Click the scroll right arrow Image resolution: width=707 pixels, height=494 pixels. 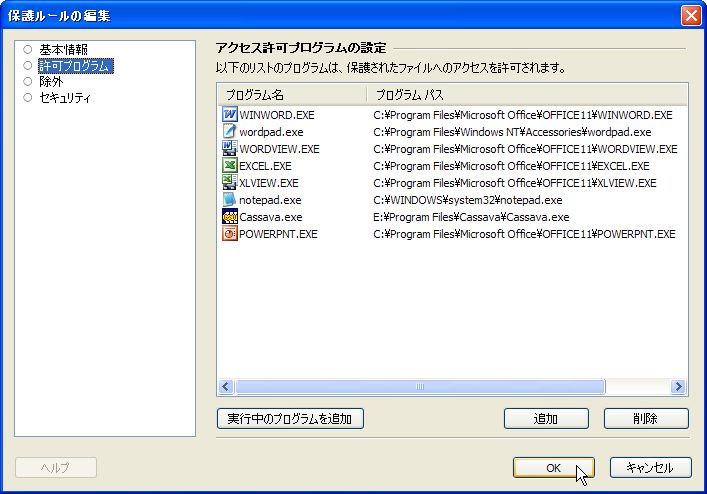679,386
